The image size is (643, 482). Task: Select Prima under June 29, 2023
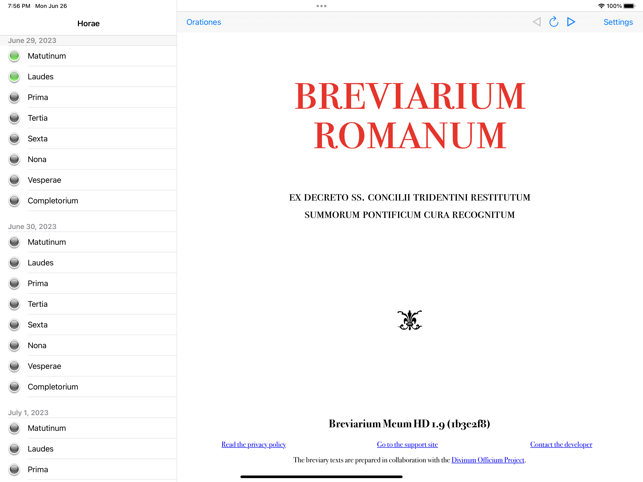click(x=88, y=97)
